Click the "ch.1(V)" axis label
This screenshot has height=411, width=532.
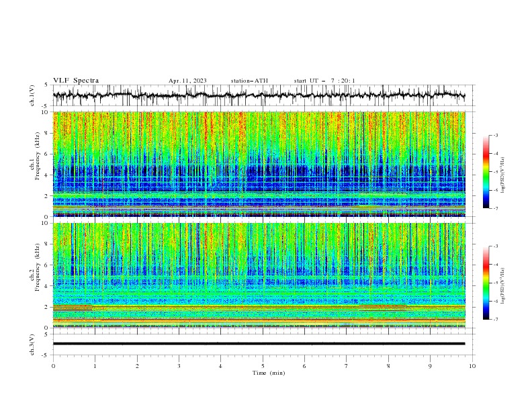point(32,95)
